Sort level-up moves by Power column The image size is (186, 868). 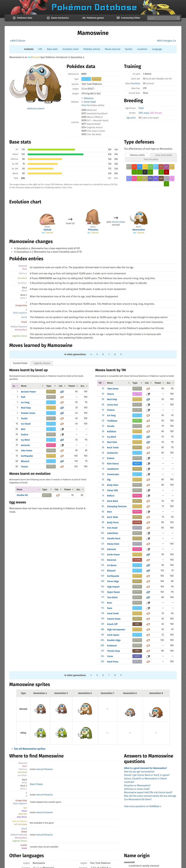pyautogui.click(x=73, y=386)
